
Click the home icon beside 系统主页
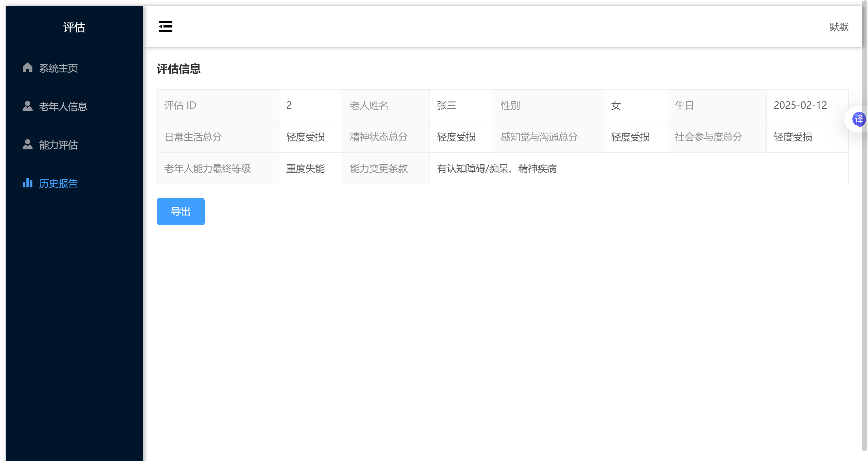point(27,68)
